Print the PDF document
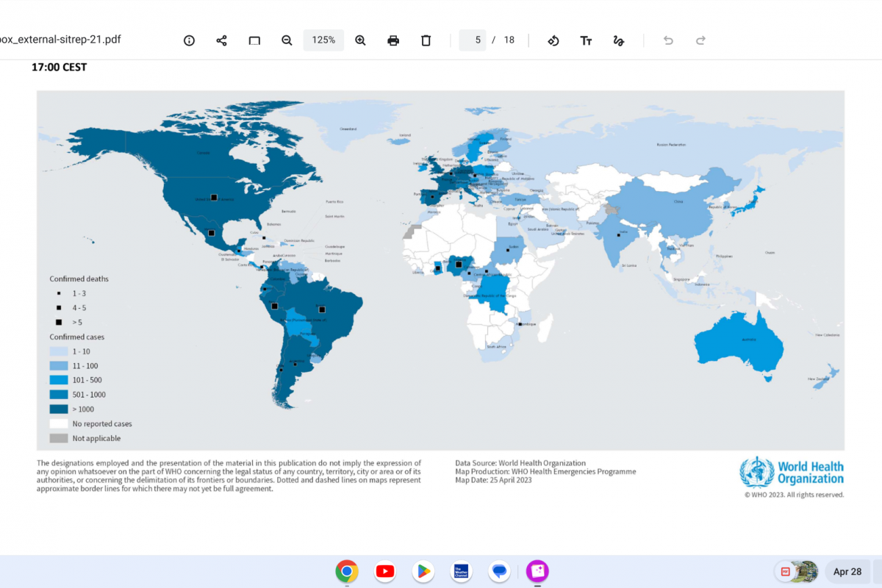The image size is (882, 588). (393, 40)
